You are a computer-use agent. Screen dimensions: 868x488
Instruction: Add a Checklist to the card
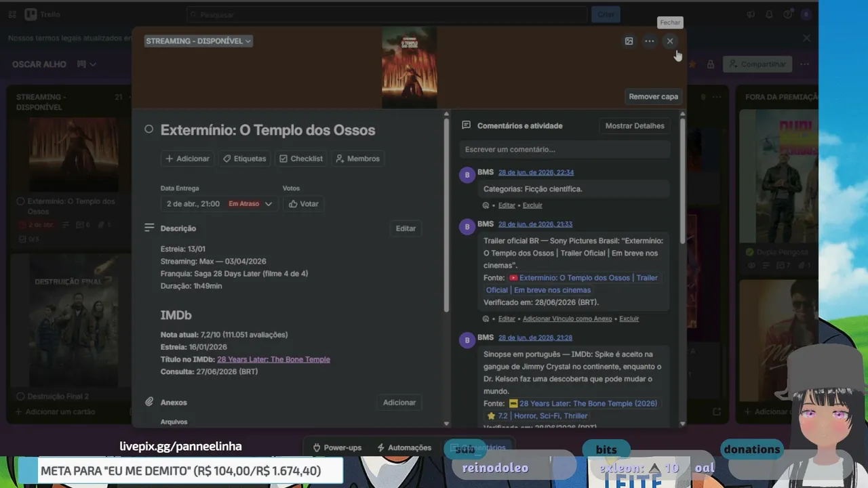point(301,159)
